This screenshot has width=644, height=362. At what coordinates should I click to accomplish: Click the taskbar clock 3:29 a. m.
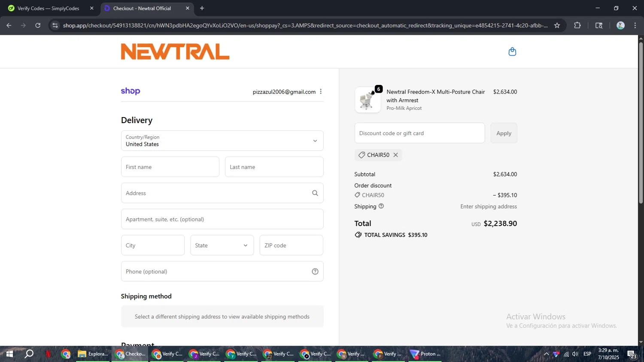pyautogui.click(x=608, y=350)
